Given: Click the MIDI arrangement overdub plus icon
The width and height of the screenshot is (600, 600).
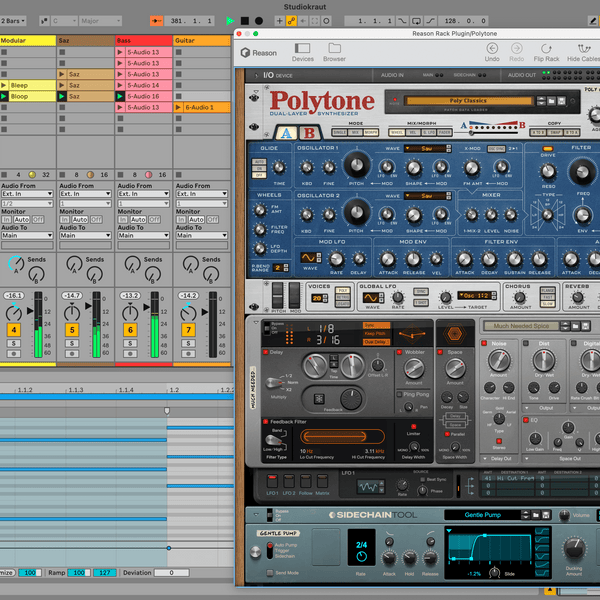Looking at the screenshot, I should (x=280, y=21).
